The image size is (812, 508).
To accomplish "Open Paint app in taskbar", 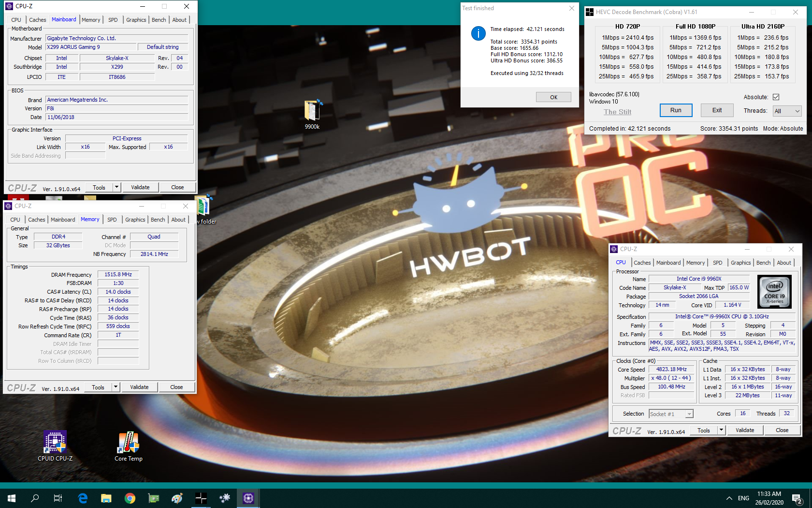I will pyautogui.click(x=177, y=498).
